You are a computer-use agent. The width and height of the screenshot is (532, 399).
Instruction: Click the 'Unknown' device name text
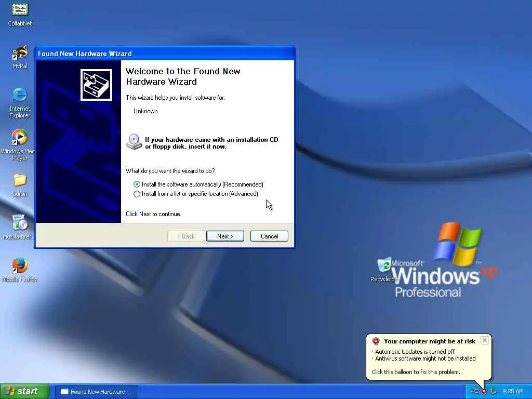pos(145,111)
